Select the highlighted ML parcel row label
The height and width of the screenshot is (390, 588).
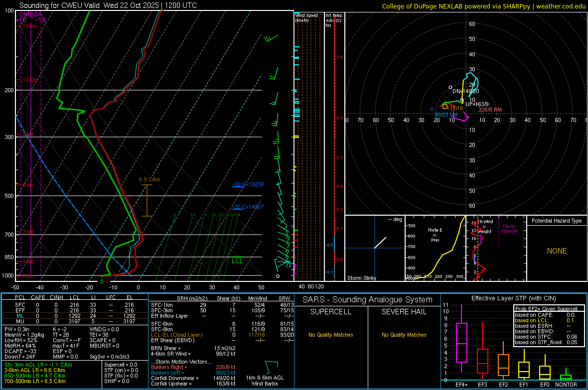20,316
